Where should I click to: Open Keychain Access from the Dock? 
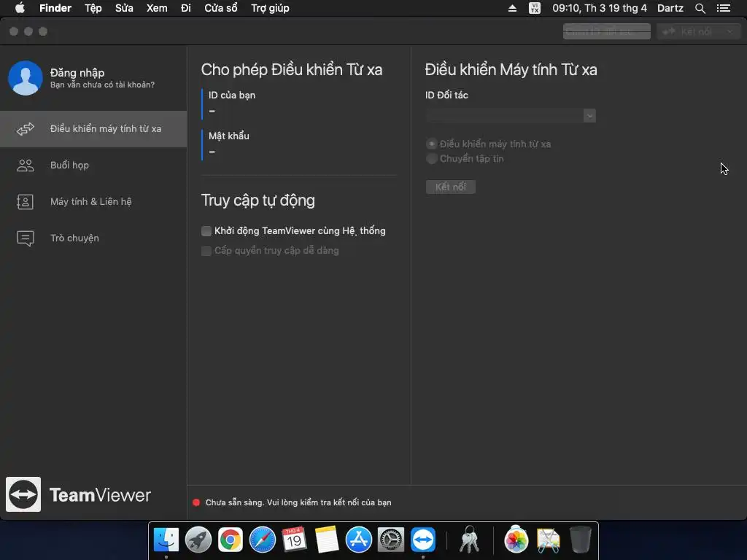point(469,540)
